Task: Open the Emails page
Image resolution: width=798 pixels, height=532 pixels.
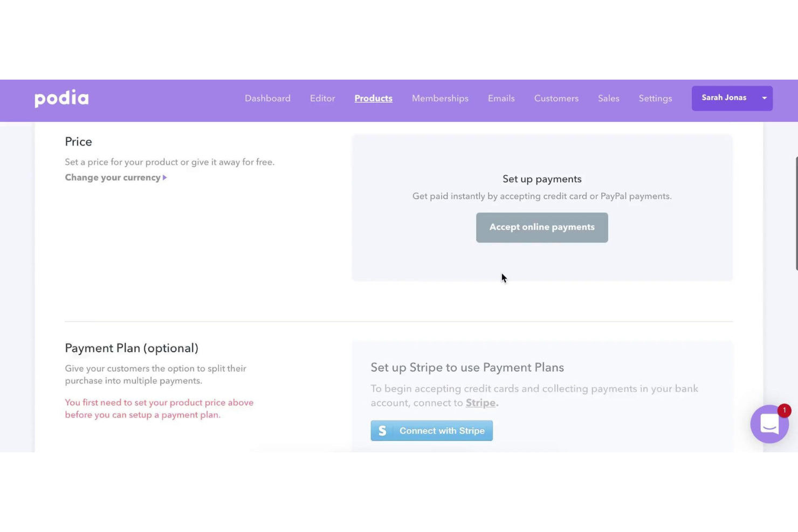Action: coord(501,98)
